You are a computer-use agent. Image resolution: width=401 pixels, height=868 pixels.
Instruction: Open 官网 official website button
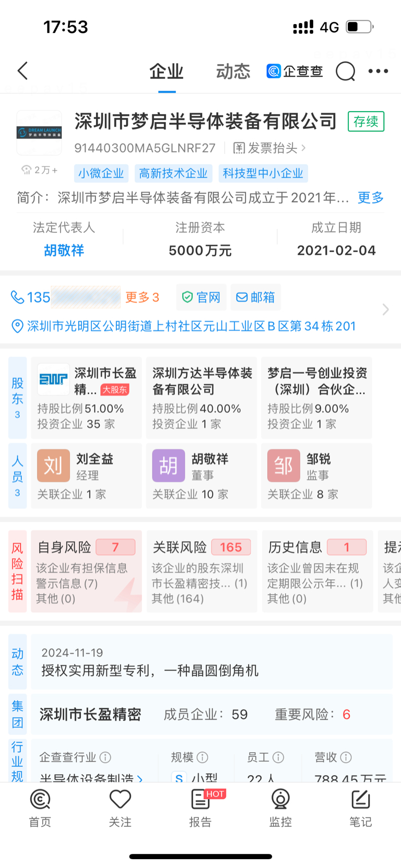coord(201,297)
